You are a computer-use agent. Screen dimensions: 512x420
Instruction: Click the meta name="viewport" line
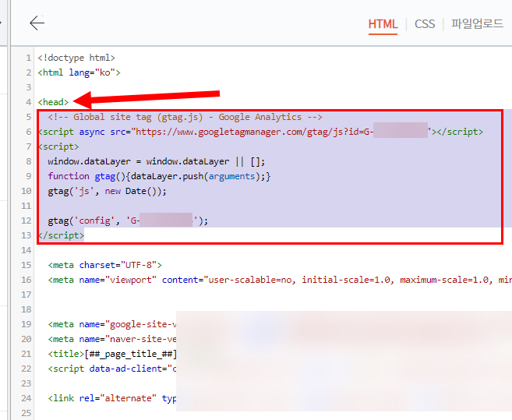point(280,280)
